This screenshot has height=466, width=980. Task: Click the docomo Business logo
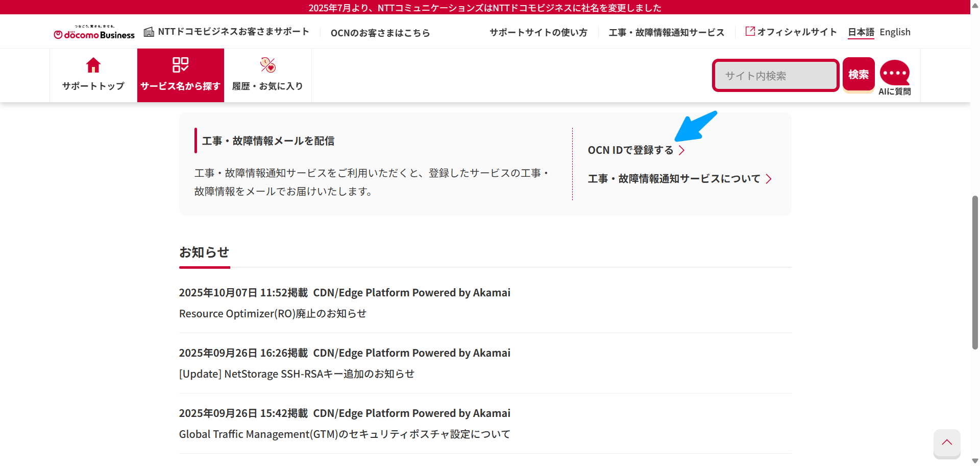[94, 33]
